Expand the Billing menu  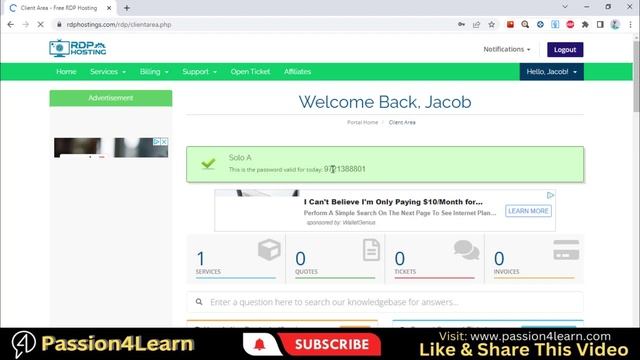coord(154,71)
